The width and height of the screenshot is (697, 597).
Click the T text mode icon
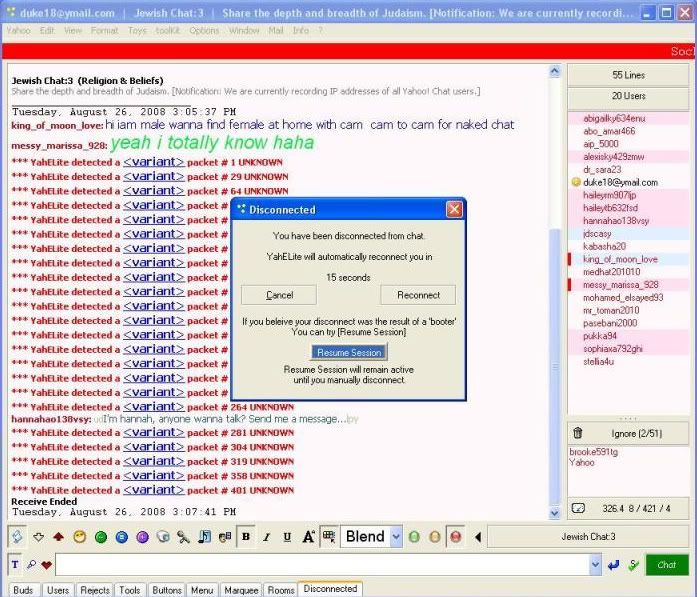[x=15, y=565]
